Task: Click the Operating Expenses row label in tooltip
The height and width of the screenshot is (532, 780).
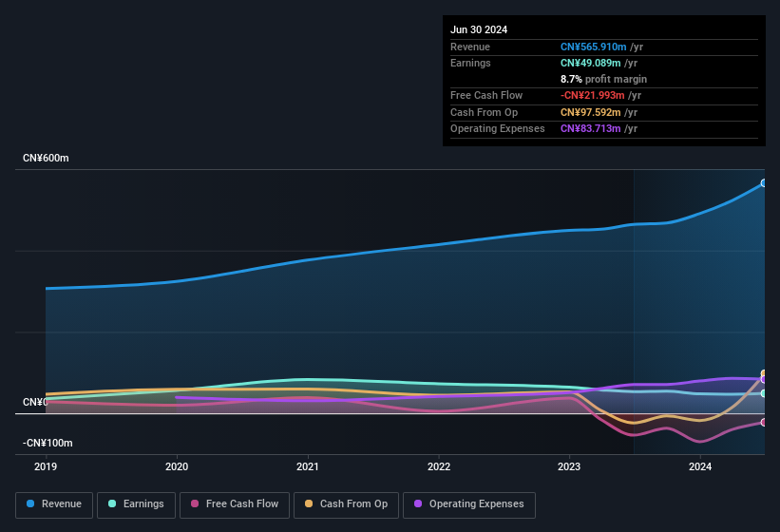Action: point(498,129)
